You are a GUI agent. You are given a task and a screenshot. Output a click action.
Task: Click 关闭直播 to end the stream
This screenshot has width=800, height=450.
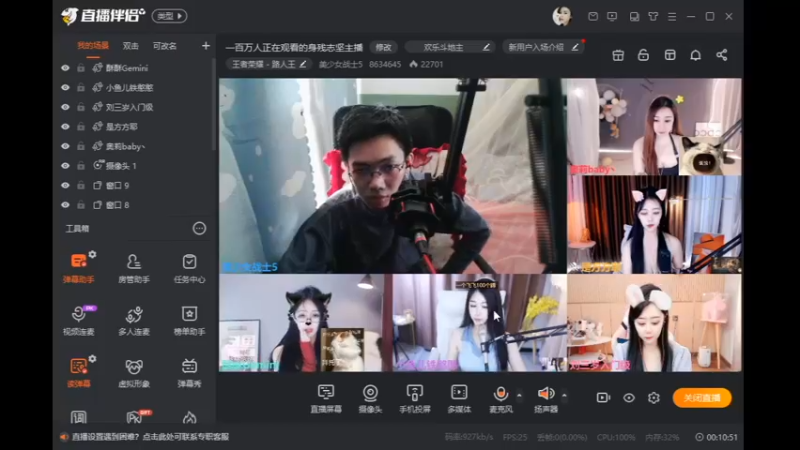click(x=702, y=398)
